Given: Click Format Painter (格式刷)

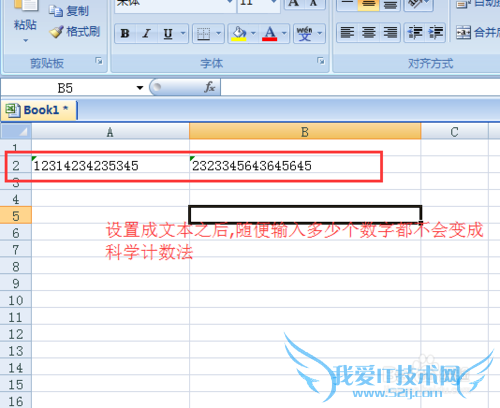Looking at the screenshot, I should (x=75, y=32).
